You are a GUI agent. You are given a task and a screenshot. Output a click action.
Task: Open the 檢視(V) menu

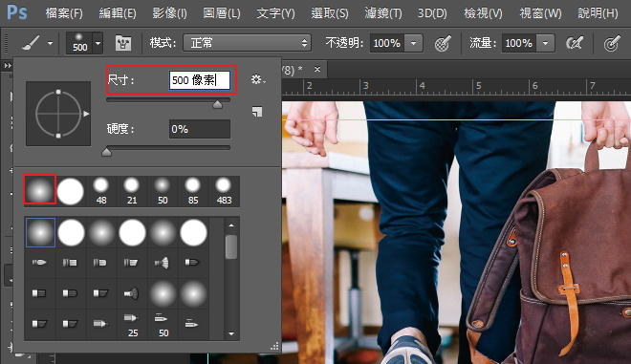pyautogui.click(x=483, y=13)
